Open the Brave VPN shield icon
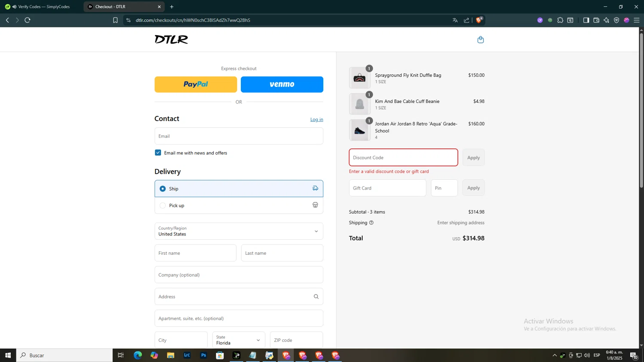 617,20
